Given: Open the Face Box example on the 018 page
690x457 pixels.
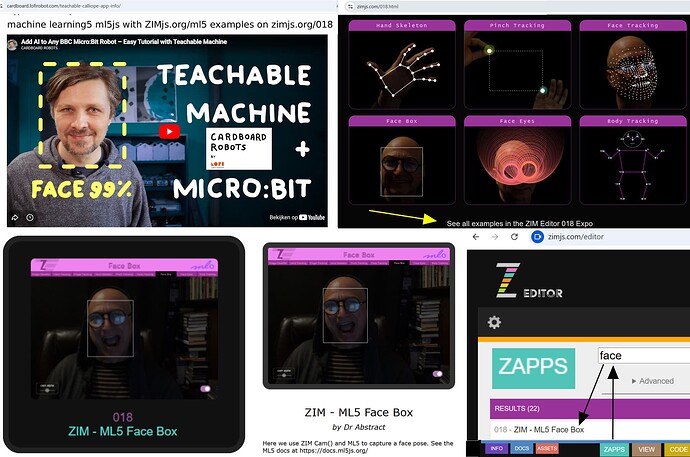Looking at the screenshot, I should tap(402, 160).
